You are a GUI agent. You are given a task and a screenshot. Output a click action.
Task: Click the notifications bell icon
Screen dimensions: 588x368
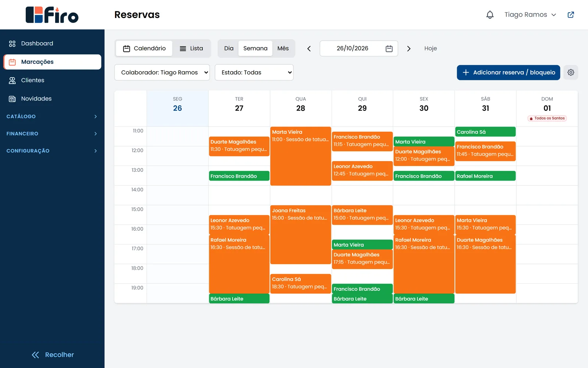[x=490, y=15]
